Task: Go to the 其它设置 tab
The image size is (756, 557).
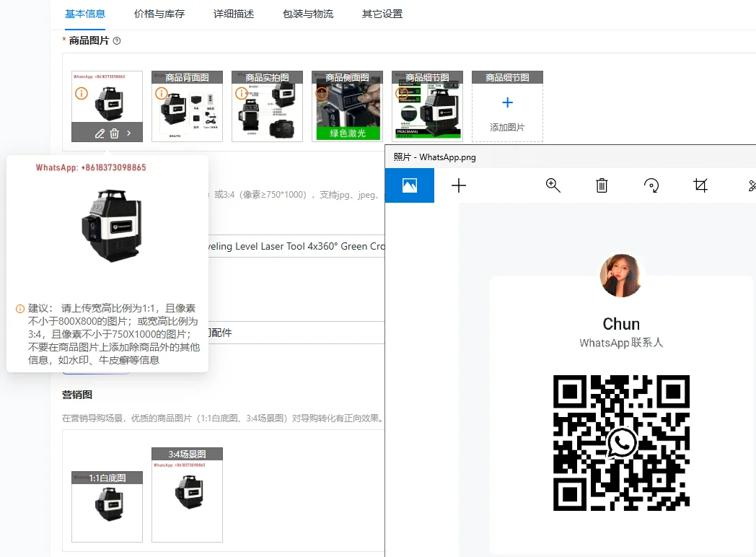Action: pyautogui.click(x=382, y=14)
